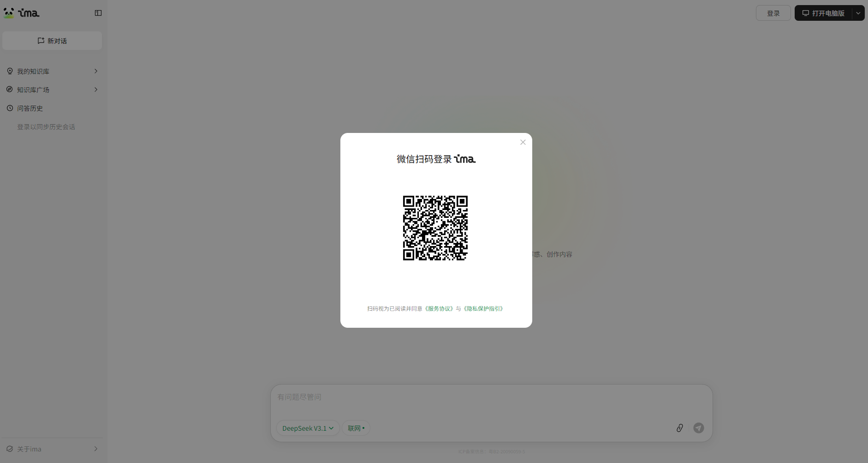Collapse the sidebar with panel icon
Image resolution: width=868 pixels, height=463 pixels.
pos(98,13)
